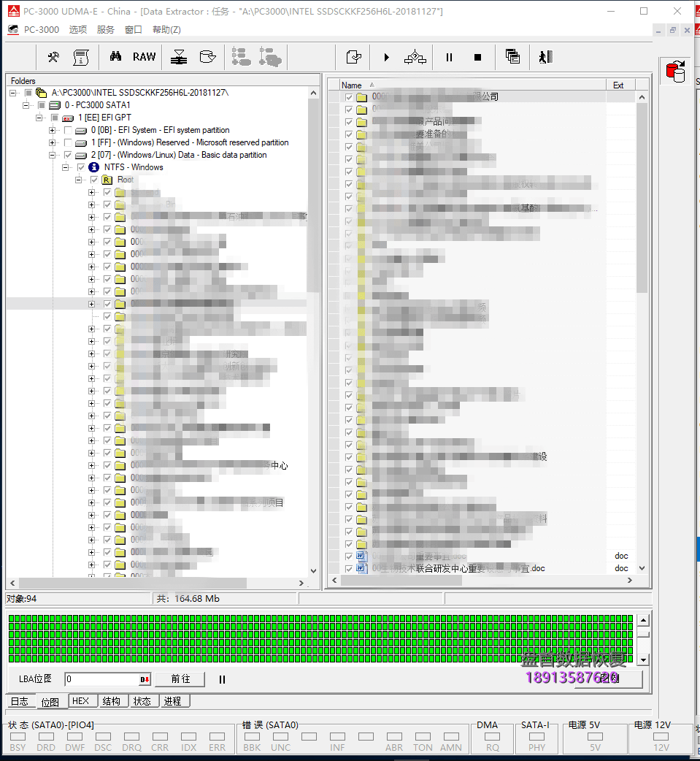Viewport: 700px width, 761px height.
Task: Open the drive with arrow toolbar icon
Action: [x=207, y=57]
